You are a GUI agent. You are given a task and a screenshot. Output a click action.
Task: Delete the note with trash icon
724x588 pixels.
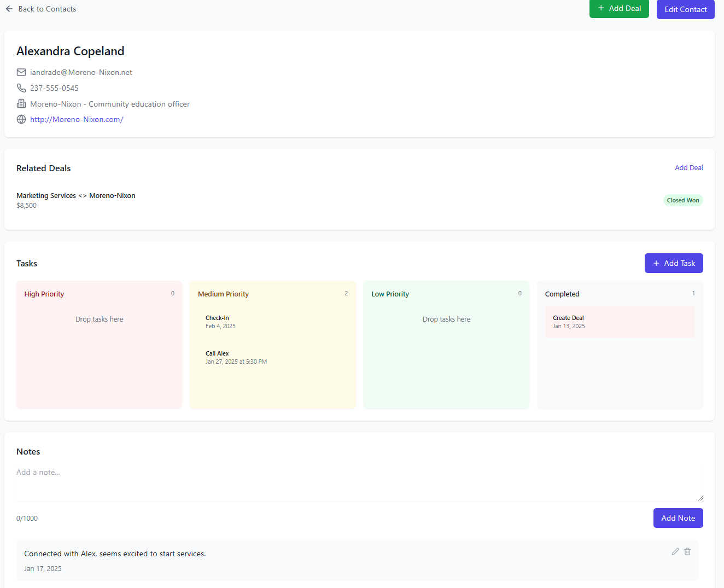pos(687,551)
